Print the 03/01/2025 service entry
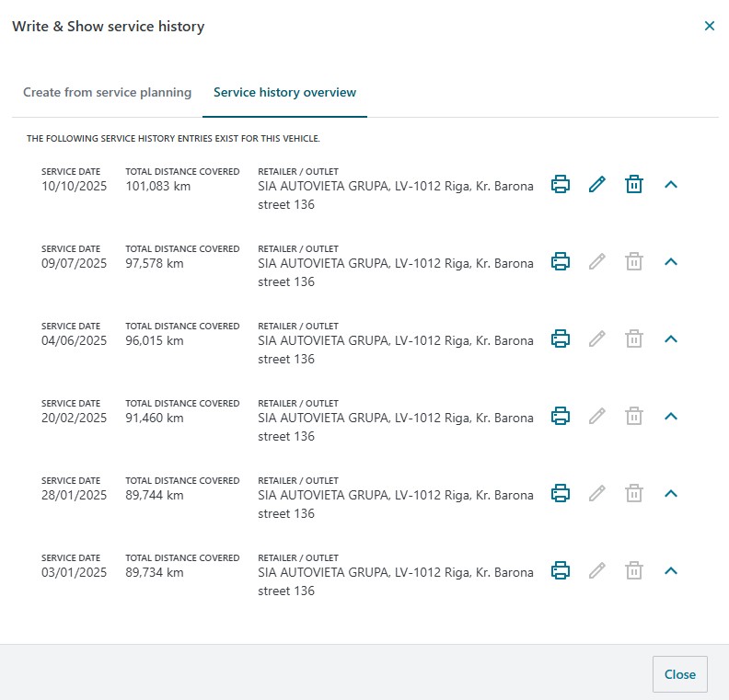 click(560, 570)
